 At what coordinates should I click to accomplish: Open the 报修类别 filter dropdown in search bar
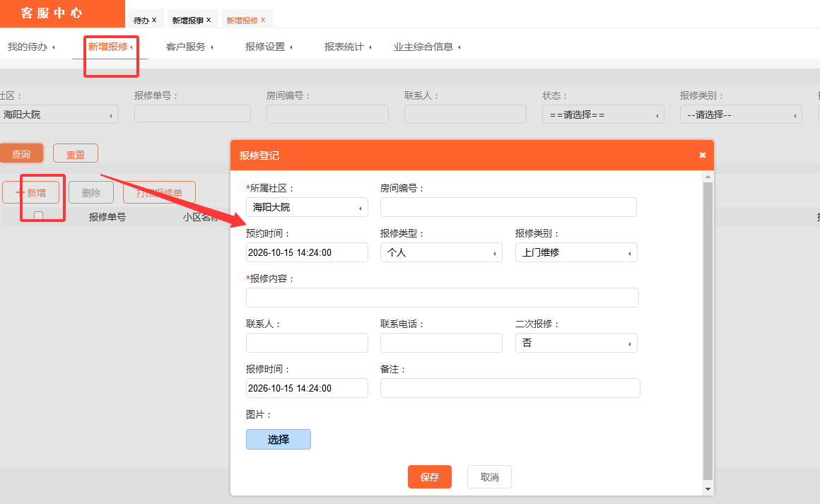click(x=741, y=115)
